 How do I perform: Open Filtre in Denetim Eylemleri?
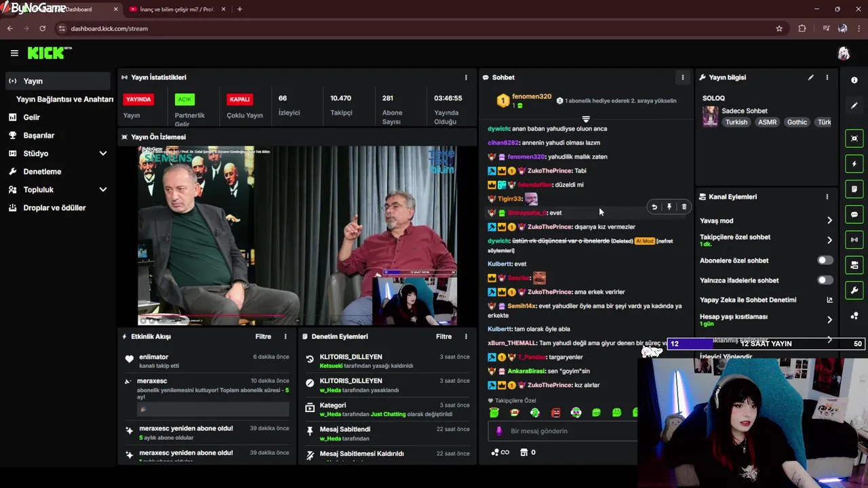(x=443, y=336)
